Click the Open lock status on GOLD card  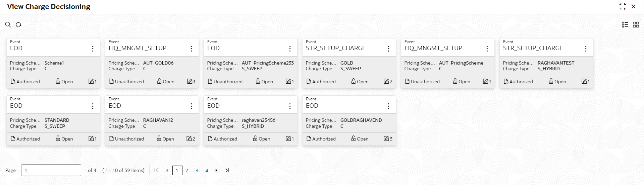[360, 81]
